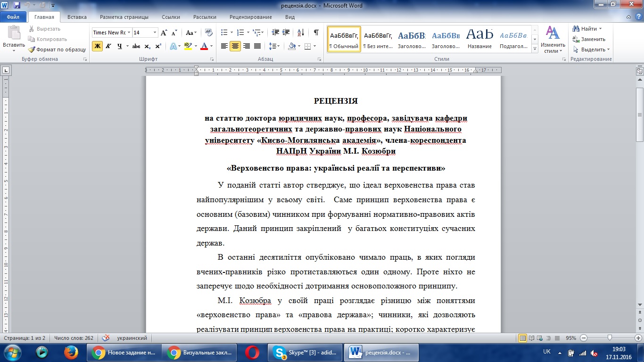Toggle strikethrough formatting
The image size is (644, 362).
pyautogui.click(x=136, y=46)
